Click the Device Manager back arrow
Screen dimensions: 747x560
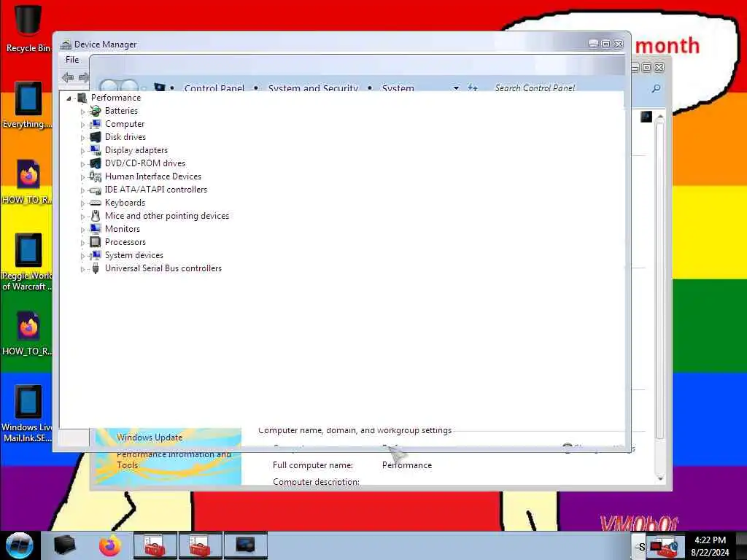tap(68, 77)
